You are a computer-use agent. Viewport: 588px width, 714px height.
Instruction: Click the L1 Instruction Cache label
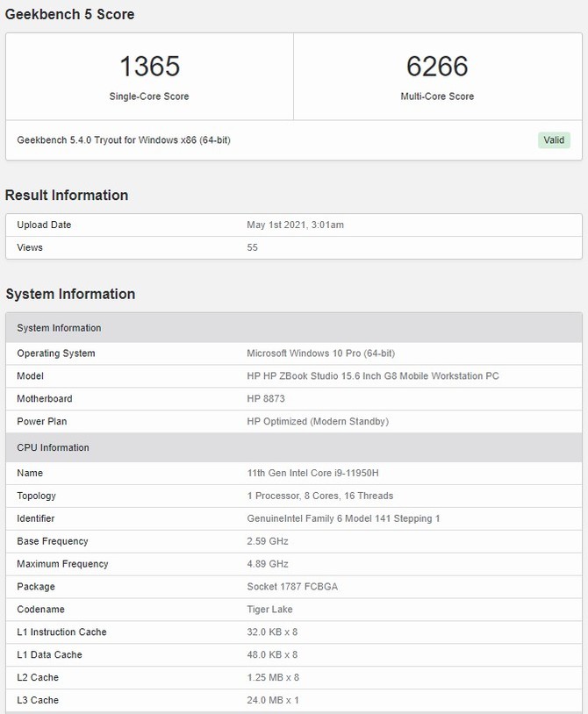click(x=61, y=632)
